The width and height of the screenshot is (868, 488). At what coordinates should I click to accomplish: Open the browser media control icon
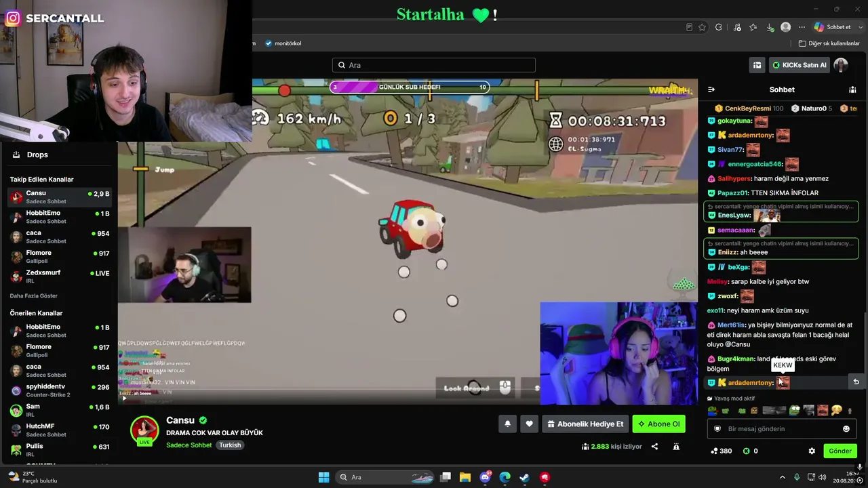(x=737, y=27)
